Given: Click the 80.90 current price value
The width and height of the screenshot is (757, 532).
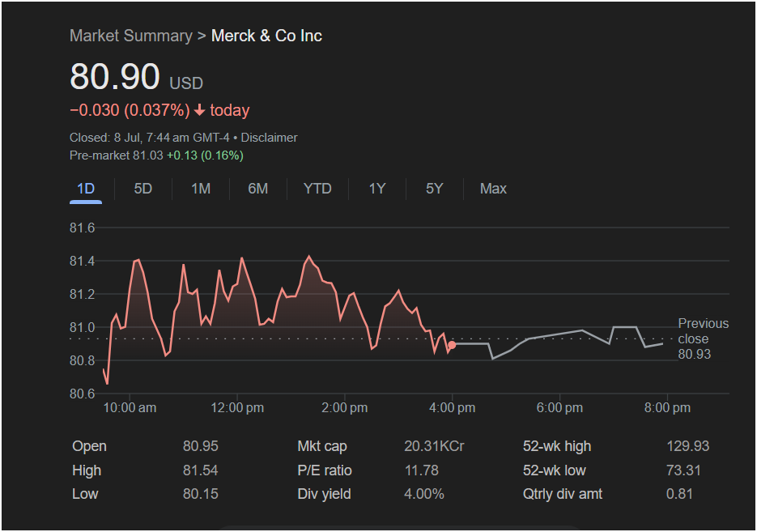Looking at the screenshot, I should (115, 76).
